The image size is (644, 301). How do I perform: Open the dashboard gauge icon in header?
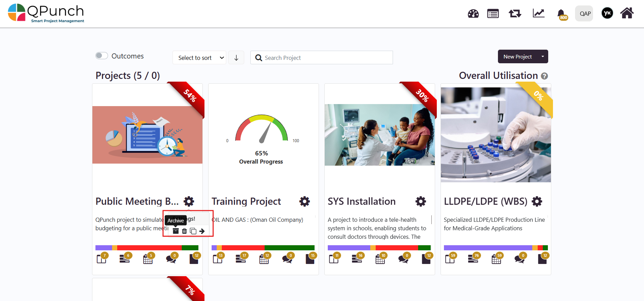pyautogui.click(x=473, y=14)
